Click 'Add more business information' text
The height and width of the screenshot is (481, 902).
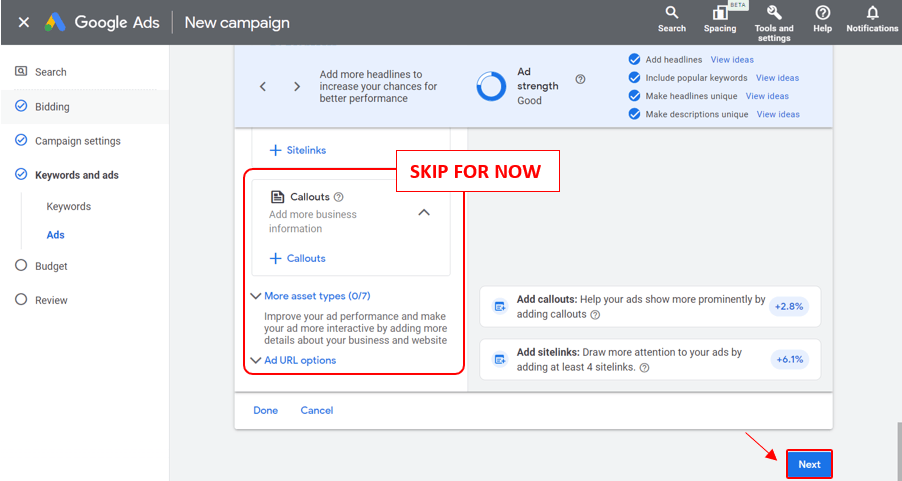coord(313,222)
